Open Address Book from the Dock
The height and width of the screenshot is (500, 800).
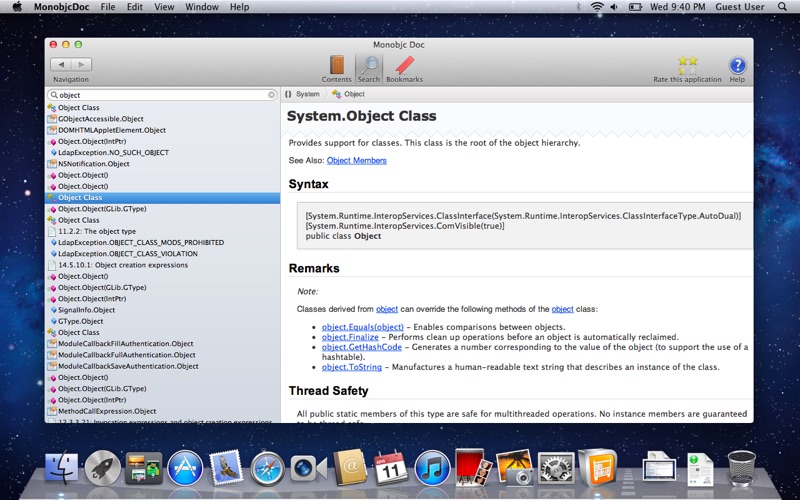(350, 467)
